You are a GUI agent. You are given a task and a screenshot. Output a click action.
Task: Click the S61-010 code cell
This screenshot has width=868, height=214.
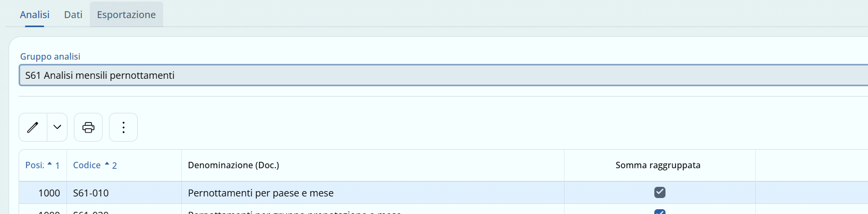click(x=91, y=193)
